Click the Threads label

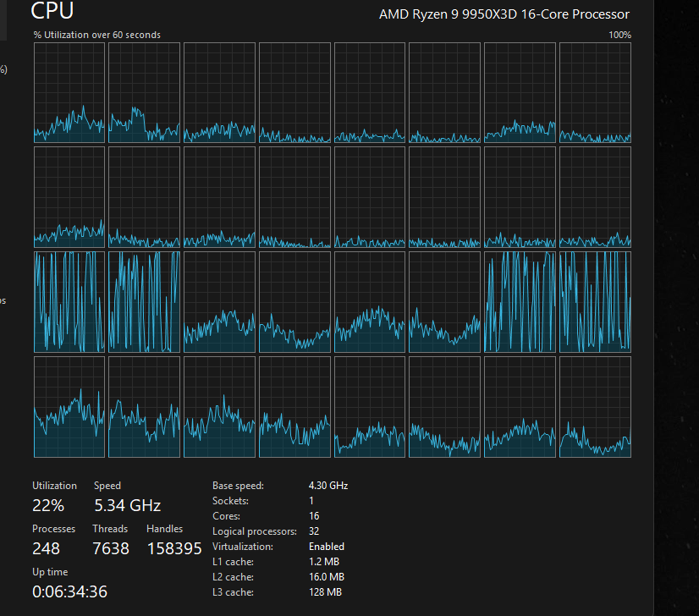[110, 529]
